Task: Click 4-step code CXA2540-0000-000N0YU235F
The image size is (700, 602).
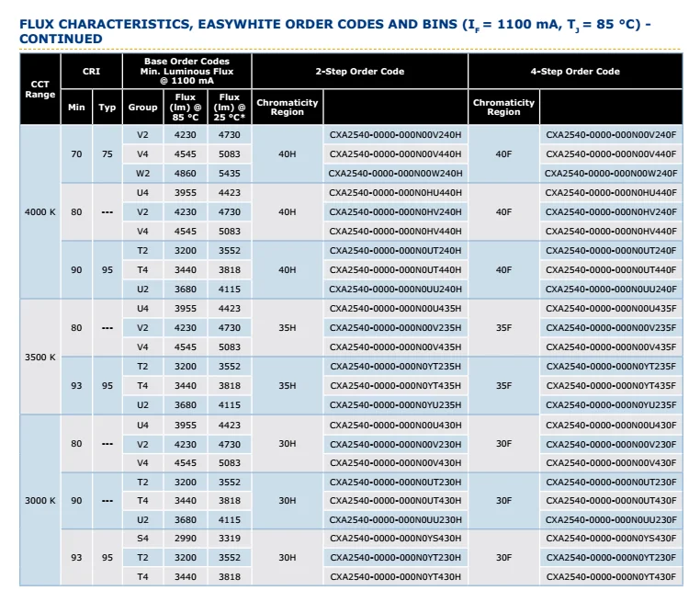Action: (x=611, y=405)
